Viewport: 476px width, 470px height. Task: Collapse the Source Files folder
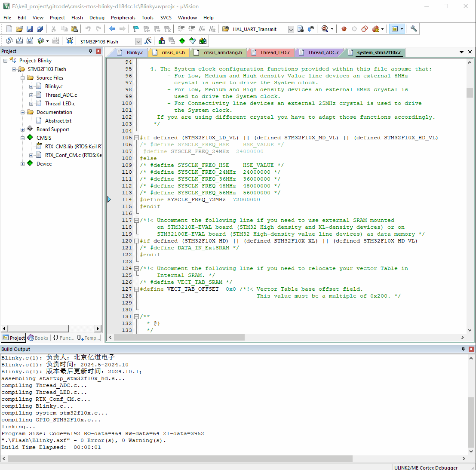coord(23,78)
